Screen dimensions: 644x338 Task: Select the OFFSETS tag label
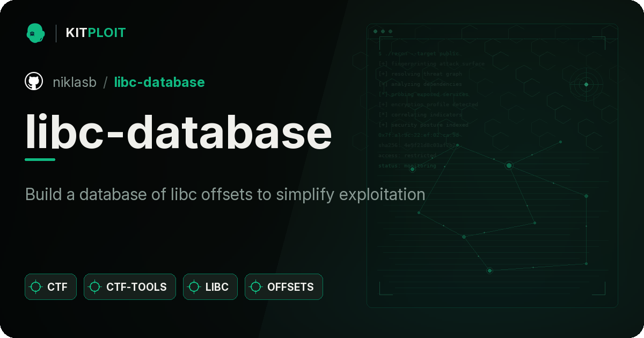tap(290, 287)
